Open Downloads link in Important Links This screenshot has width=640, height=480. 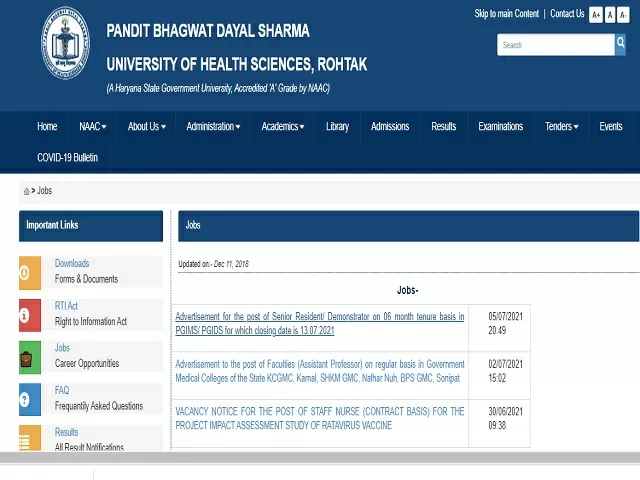point(72,263)
